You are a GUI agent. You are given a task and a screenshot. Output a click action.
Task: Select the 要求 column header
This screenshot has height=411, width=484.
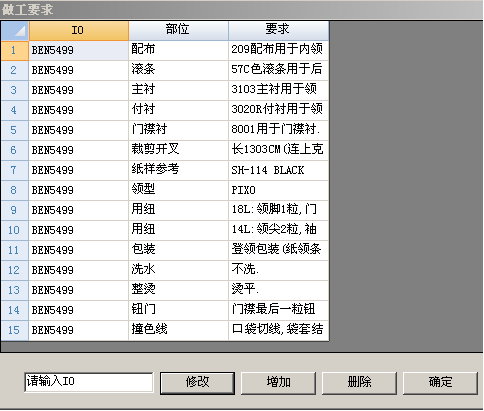point(278,31)
